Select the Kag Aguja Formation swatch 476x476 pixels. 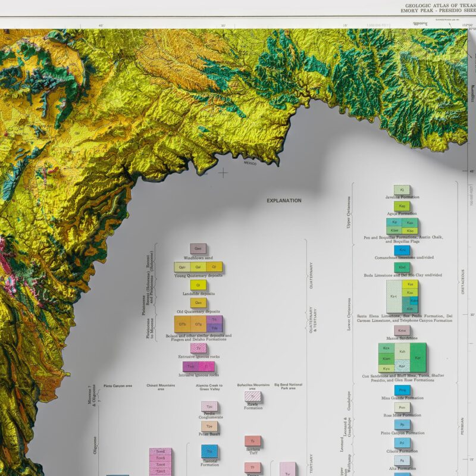402,206
